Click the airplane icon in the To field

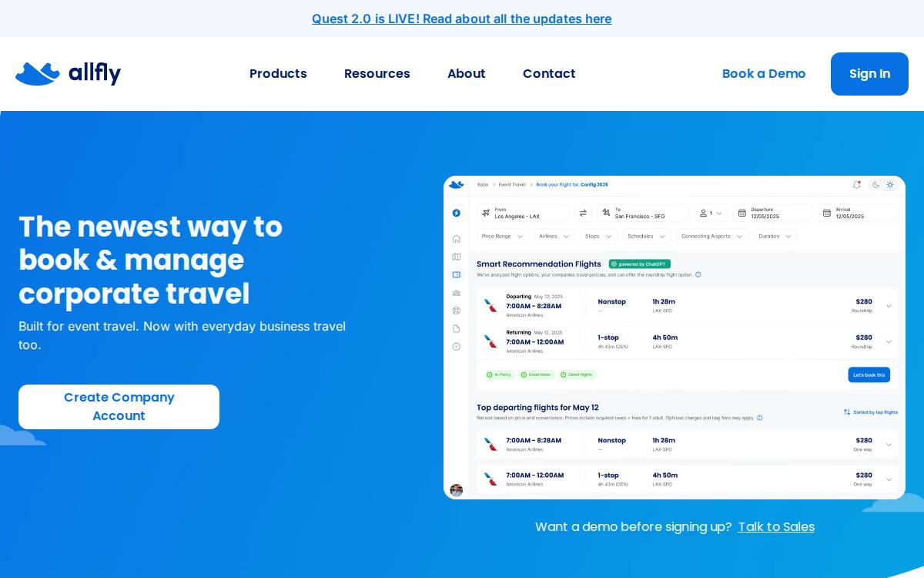pos(606,213)
